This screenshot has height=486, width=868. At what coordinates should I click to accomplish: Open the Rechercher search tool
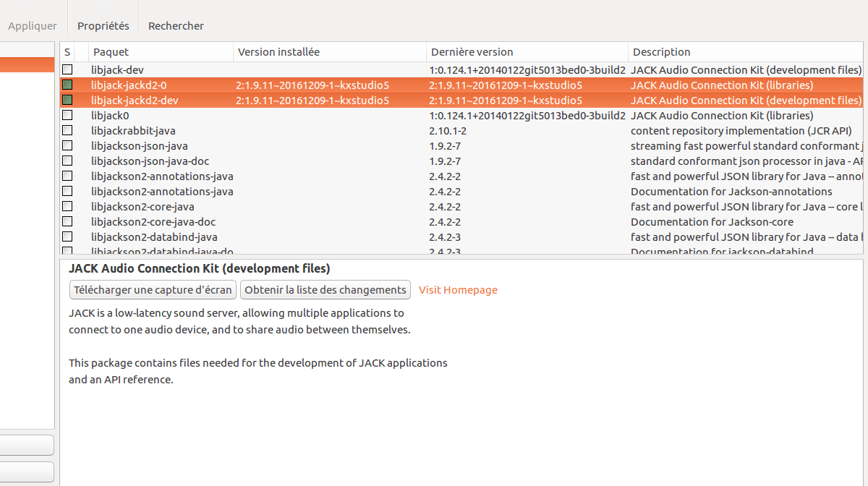pyautogui.click(x=176, y=26)
